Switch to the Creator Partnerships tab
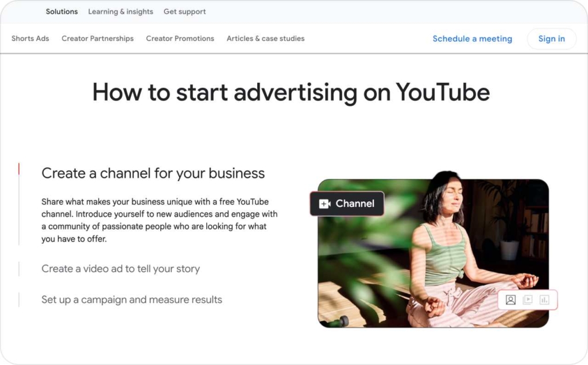This screenshot has height=365, width=588. point(97,39)
